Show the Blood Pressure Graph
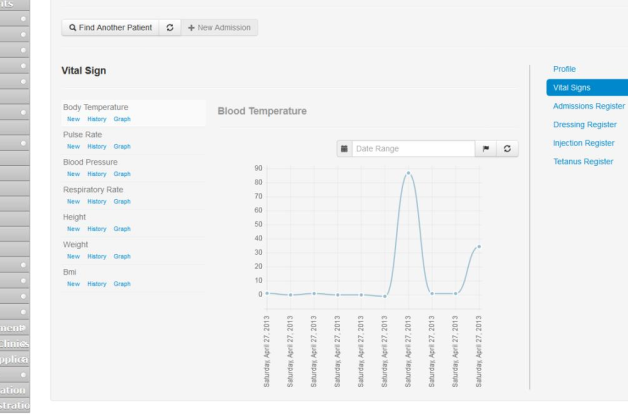This screenshot has height=420, width=628. coord(122,174)
